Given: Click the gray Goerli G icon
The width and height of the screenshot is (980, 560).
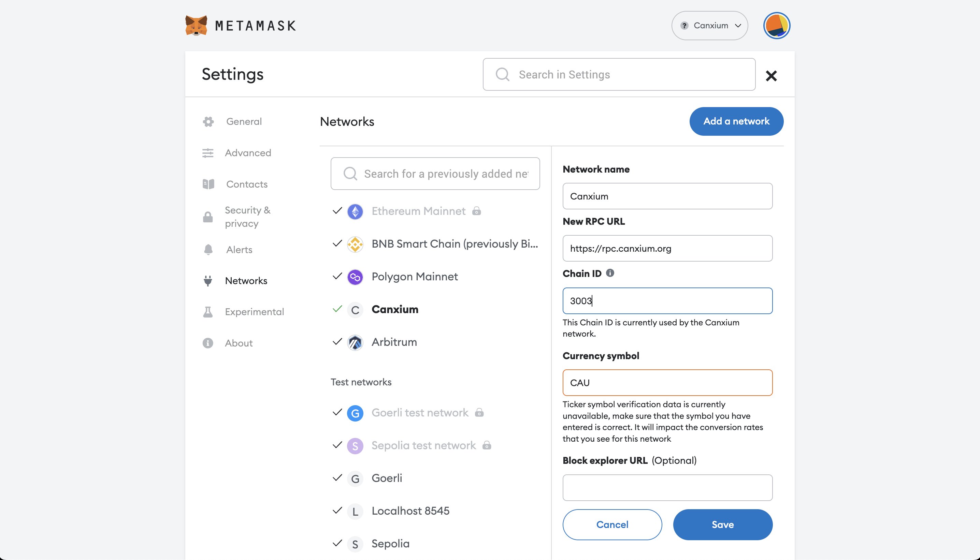Looking at the screenshot, I should (355, 478).
